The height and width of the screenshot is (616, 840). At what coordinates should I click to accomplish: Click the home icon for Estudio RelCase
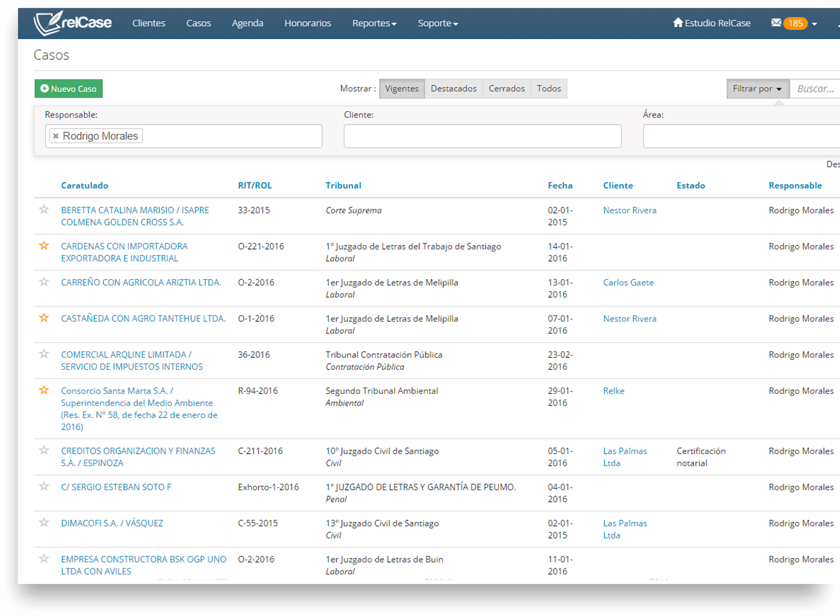click(x=678, y=23)
